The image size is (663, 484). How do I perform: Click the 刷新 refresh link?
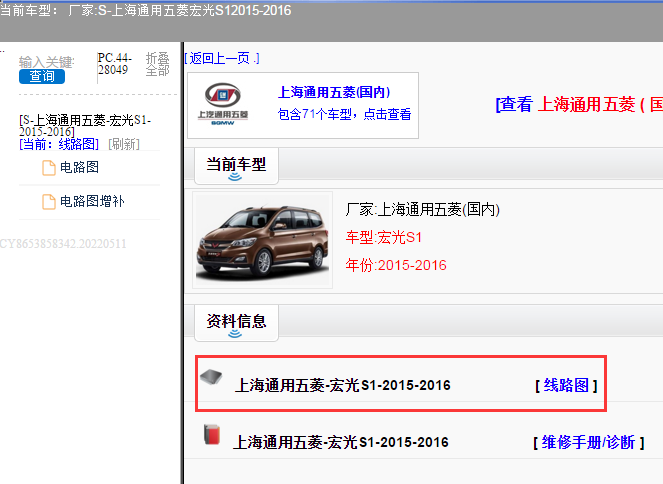tap(124, 144)
